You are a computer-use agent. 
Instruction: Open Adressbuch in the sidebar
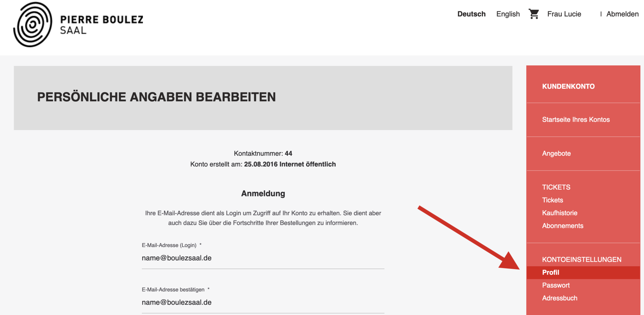point(559,298)
